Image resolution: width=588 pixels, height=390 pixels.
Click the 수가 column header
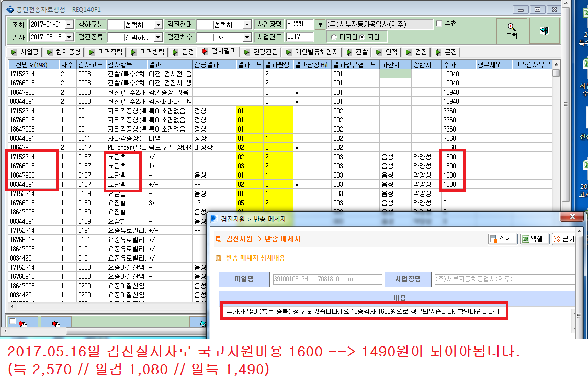point(459,64)
